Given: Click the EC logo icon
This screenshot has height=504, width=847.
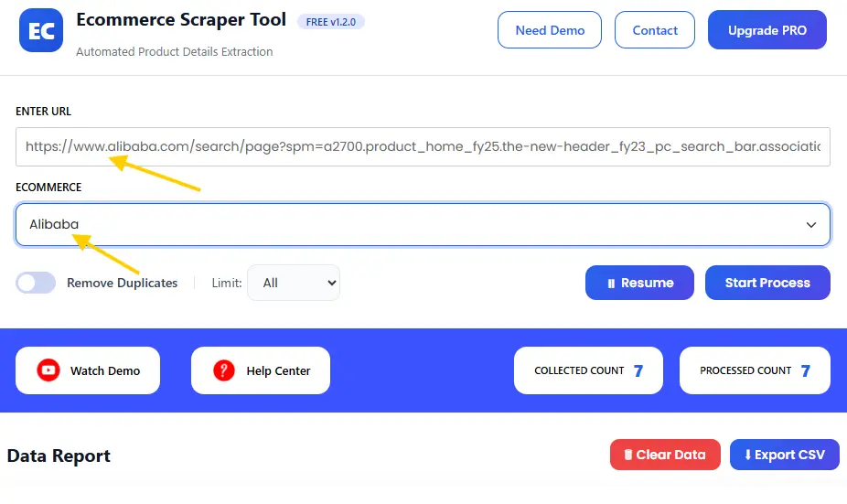Looking at the screenshot, I should point(41,30).
